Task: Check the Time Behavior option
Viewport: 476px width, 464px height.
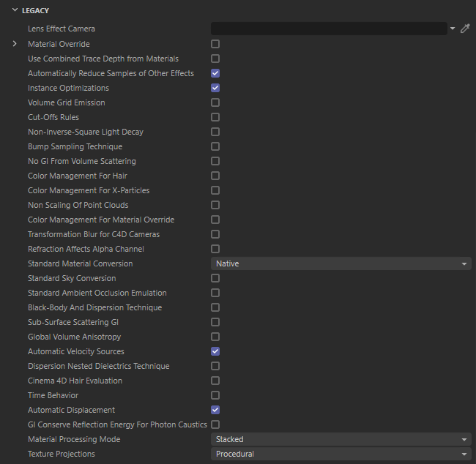Action: coord(215,395)
